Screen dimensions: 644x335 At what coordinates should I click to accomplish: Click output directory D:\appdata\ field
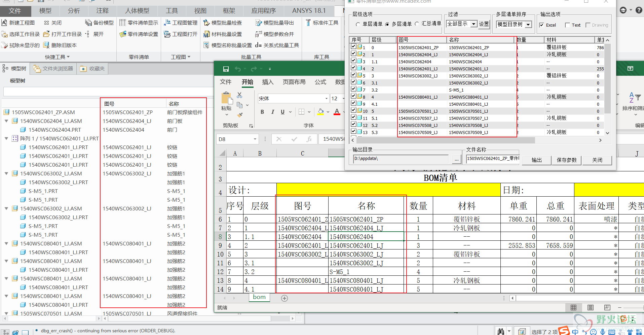point(401,159)
